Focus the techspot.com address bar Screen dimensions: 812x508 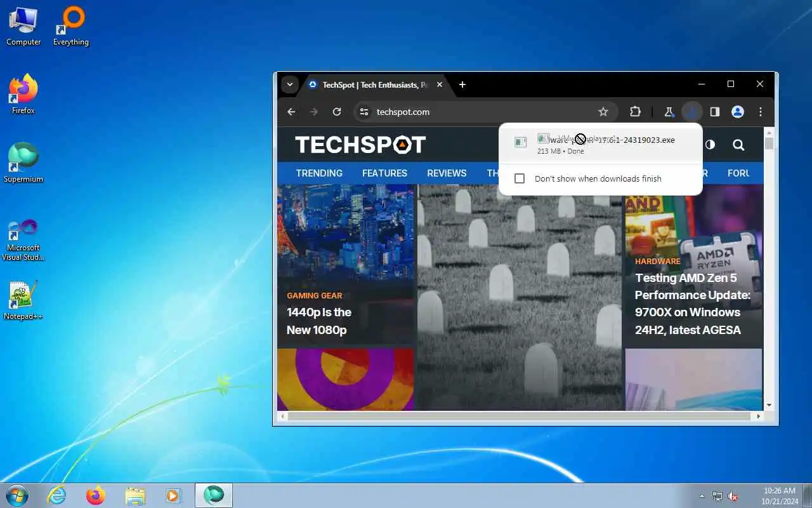point(486,112)
